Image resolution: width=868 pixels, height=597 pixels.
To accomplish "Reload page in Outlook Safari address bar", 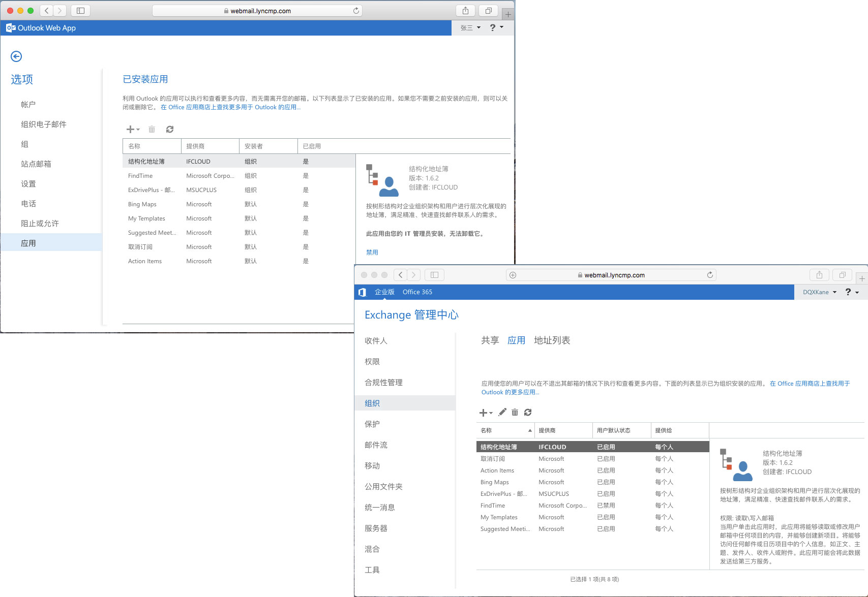I will click(356, 11).
